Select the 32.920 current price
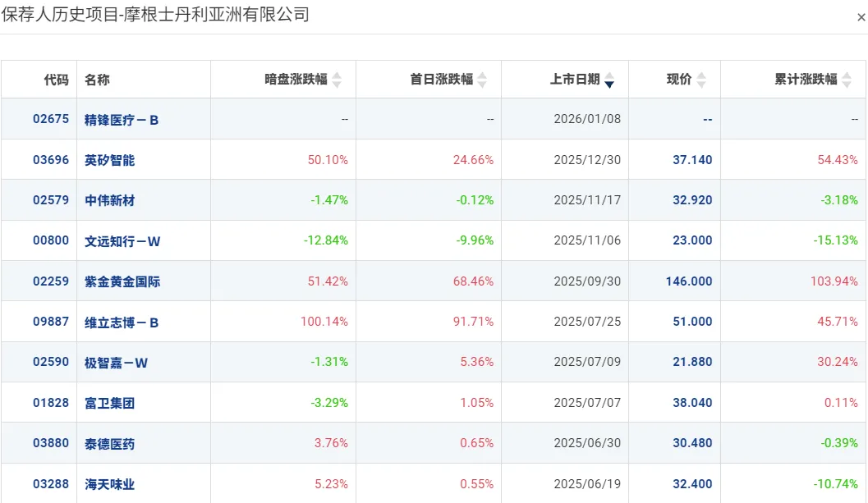The height and width of the screenshot is (503, 868). (x=692, y=199)
